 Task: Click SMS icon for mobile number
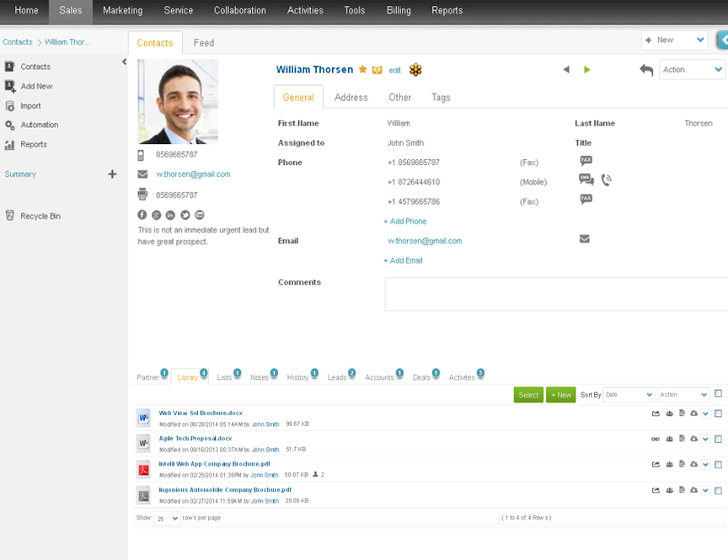(586, 179)
